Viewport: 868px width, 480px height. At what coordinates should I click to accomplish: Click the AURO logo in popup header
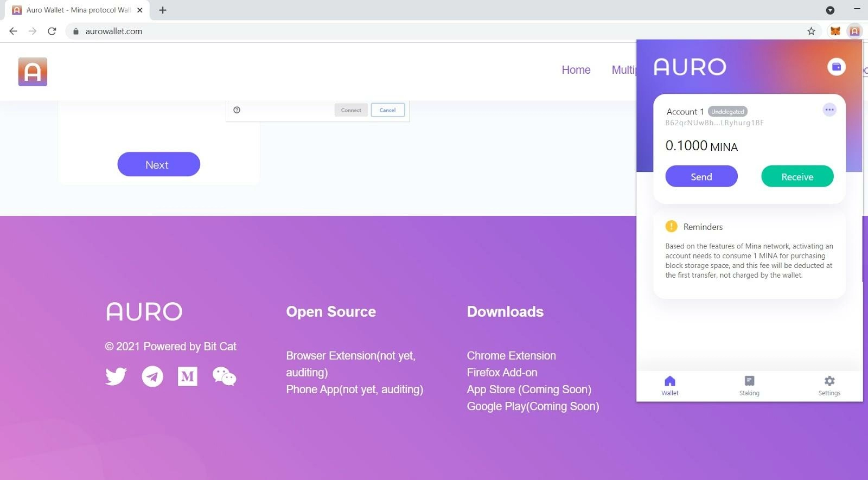[x=689, y=67]
